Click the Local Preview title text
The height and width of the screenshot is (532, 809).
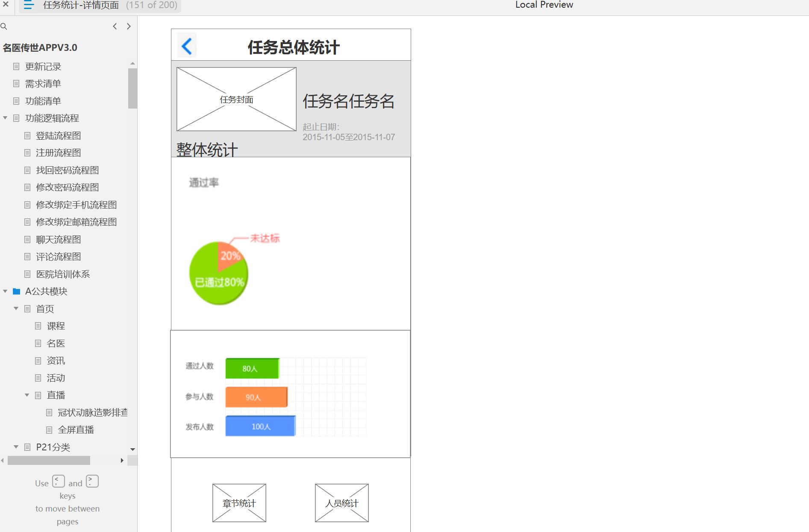[x=544, y=5]
